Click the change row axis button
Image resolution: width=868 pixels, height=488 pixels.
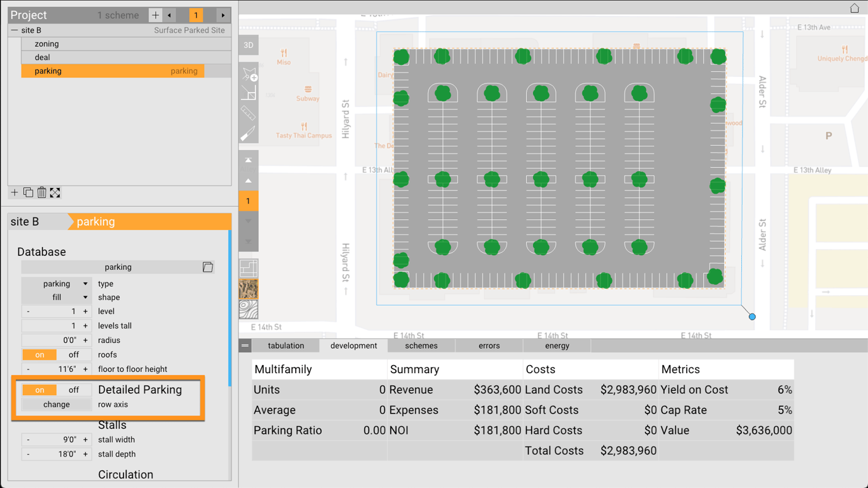pos(57,405)
